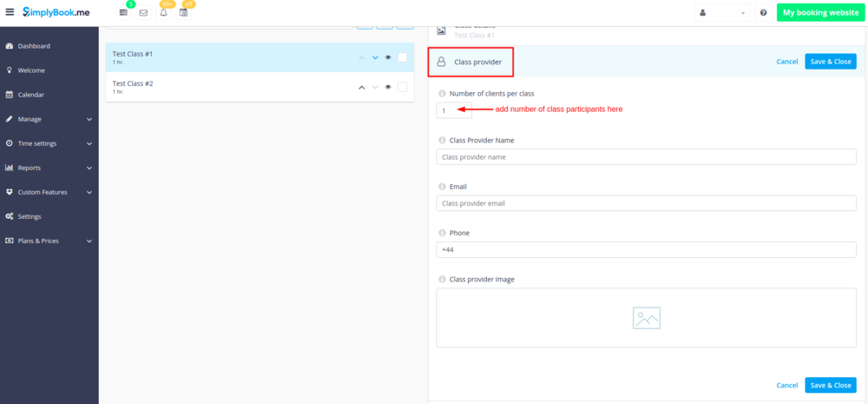Click the top Save & Close button
This screenshot has height=404, width=868.
click(830, 62)
